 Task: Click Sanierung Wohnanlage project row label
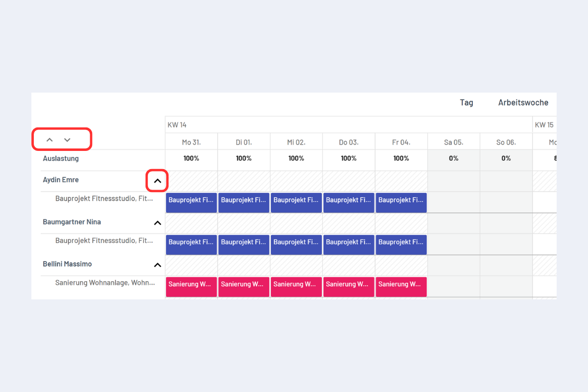coord(105,283)
